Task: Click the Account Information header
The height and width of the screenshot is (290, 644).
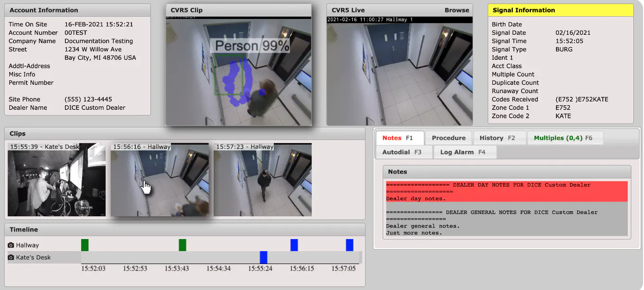Action: tap(77, 10)
